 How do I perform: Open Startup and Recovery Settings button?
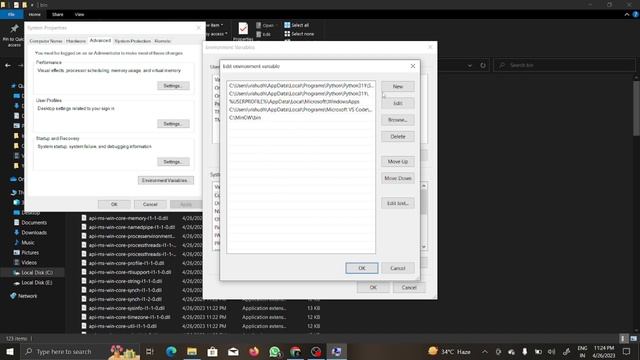point(173,162)
